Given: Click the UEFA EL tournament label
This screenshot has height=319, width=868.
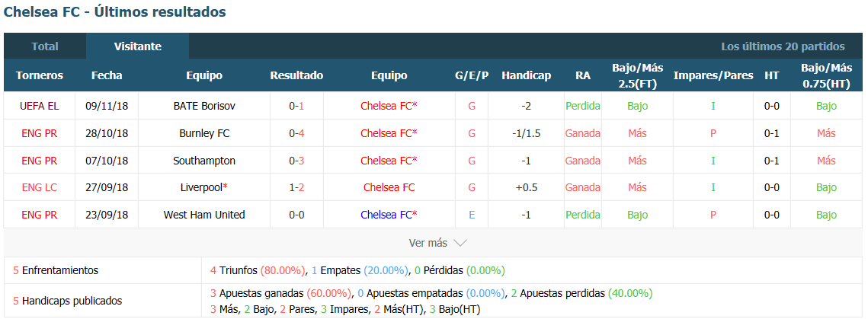Looking at the screenshot, I should pyautogui.click(x=40, y=106).
